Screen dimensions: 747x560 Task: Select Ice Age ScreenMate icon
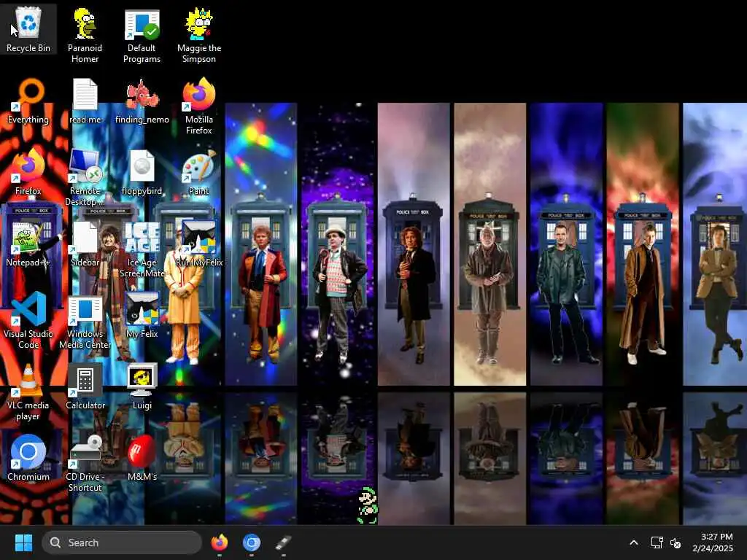point(142,249)
